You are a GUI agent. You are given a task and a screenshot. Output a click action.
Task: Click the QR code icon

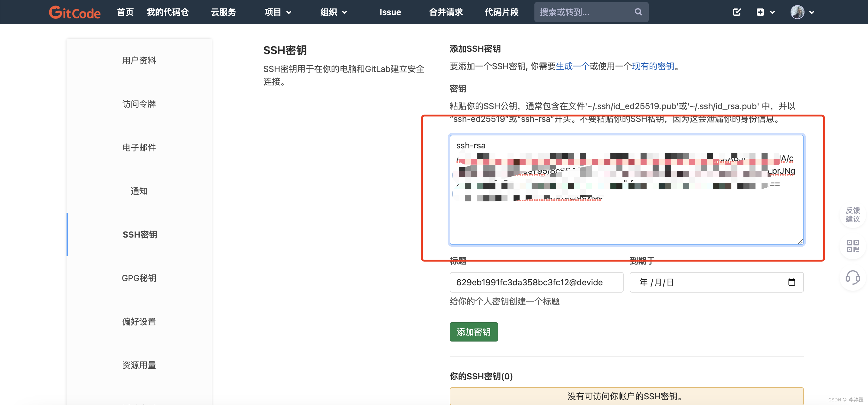pyautogui.click(x=853, y=246)
